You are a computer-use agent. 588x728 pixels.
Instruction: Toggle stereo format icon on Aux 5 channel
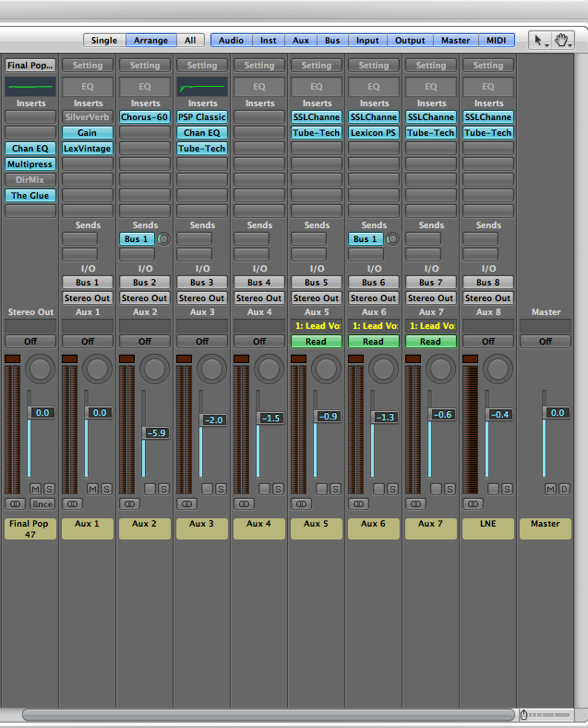(x=302, y=504)
